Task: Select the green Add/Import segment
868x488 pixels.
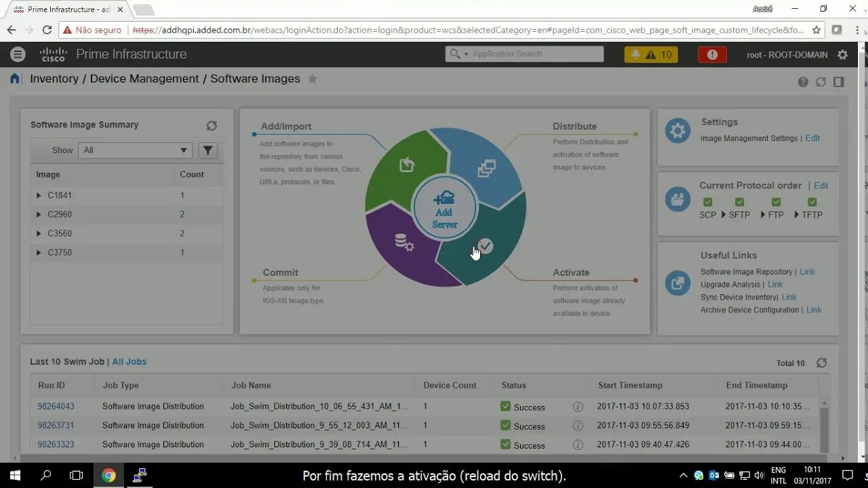Action: pyautogui.click(x=406, y=165)
